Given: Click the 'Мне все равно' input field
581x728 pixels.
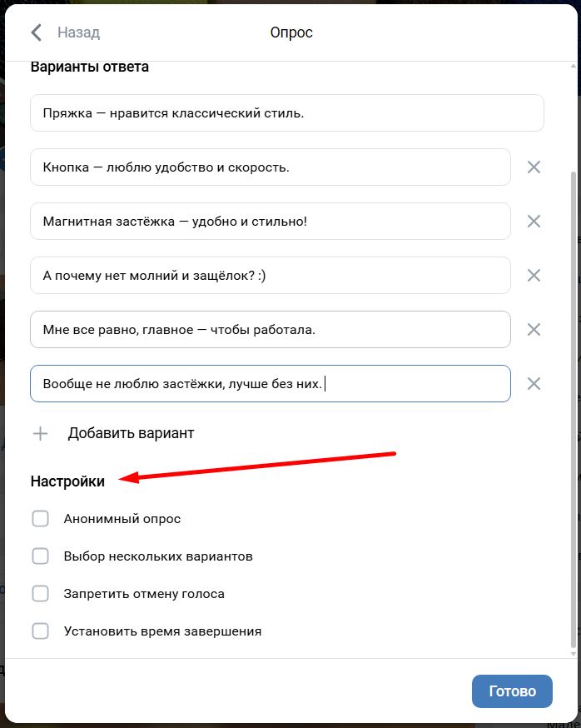Looking at the screenshot, I should pos(270,329).
